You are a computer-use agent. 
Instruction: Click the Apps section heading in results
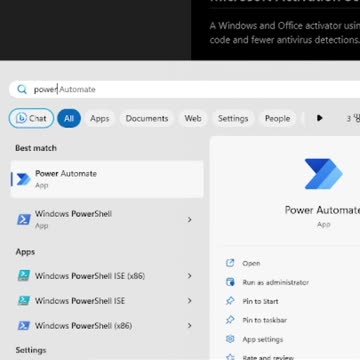[x=25, y=252]
